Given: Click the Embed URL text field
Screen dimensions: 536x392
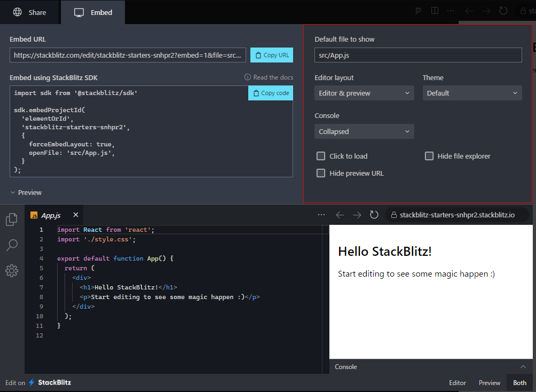Looking at the screenshot, I should (128, 55).
